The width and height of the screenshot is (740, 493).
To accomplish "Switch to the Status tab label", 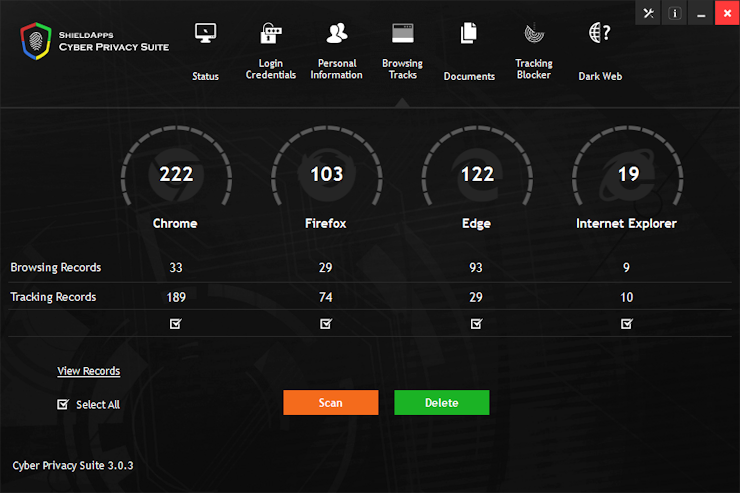I will (205, 76).
